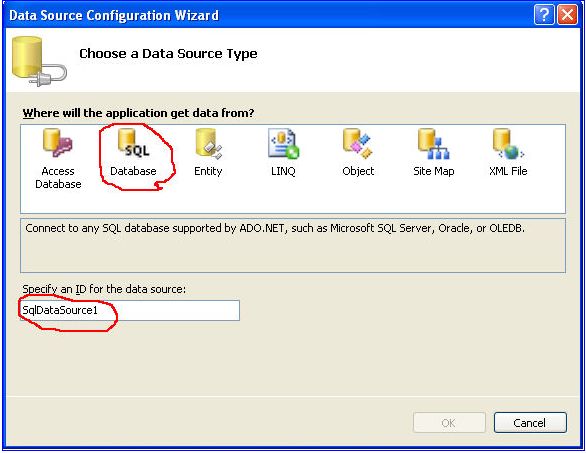586x453 pixels.
Task: Click the 'Access Database' text label
Action: coord(58,178)
